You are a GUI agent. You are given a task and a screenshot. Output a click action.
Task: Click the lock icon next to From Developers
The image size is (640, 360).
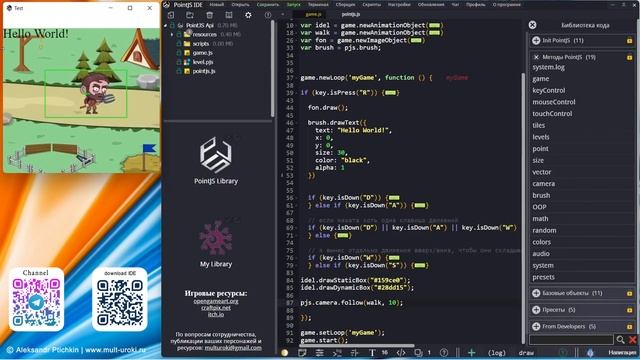point(629,327)
